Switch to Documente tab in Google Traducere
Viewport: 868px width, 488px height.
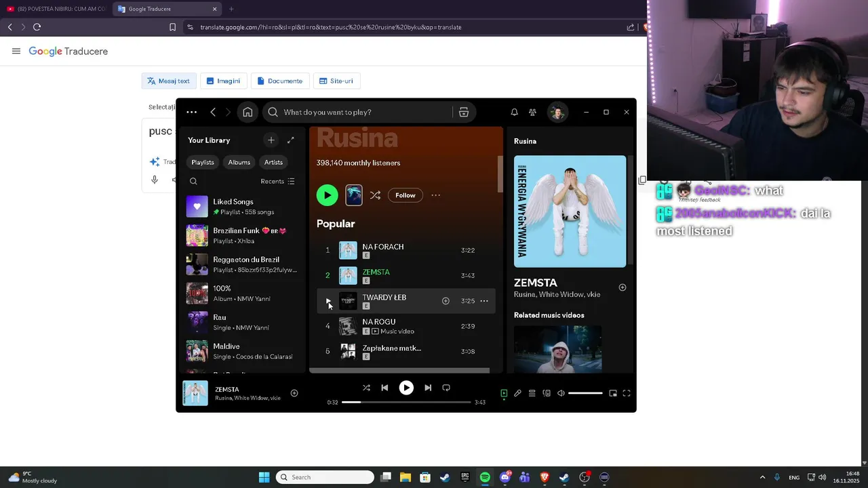[x=280, y=81]
